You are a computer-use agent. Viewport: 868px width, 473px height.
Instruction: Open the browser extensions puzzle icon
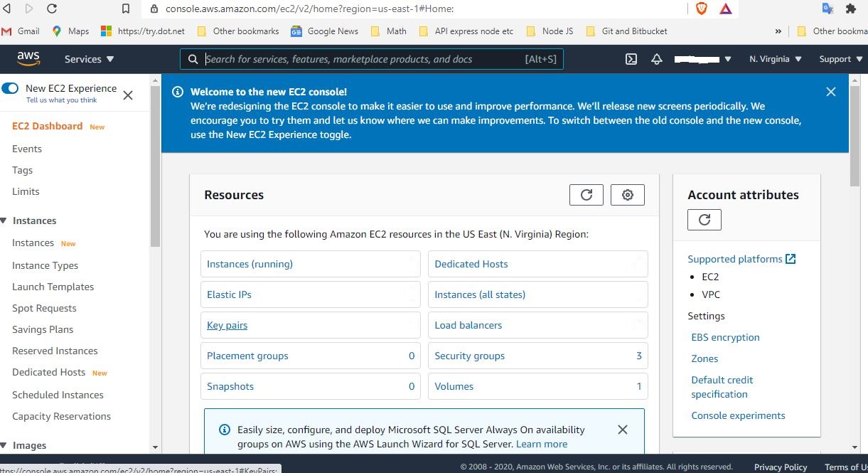pos(850,9)
